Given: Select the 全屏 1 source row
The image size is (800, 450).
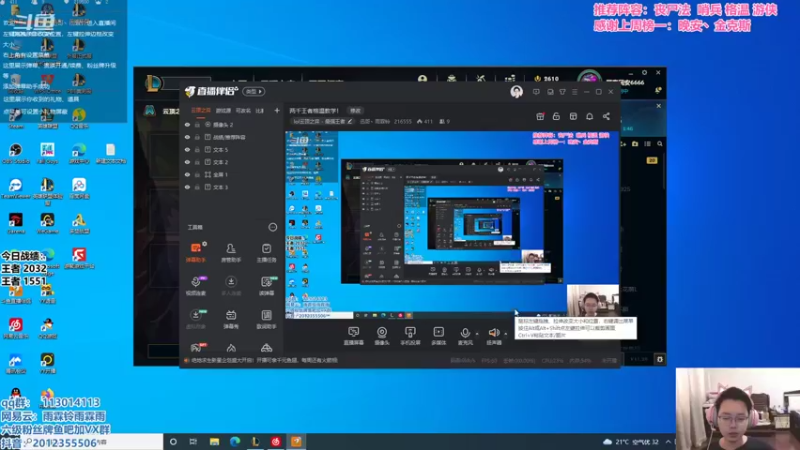Looking at the screenshot, I should [x=232, y=174].
